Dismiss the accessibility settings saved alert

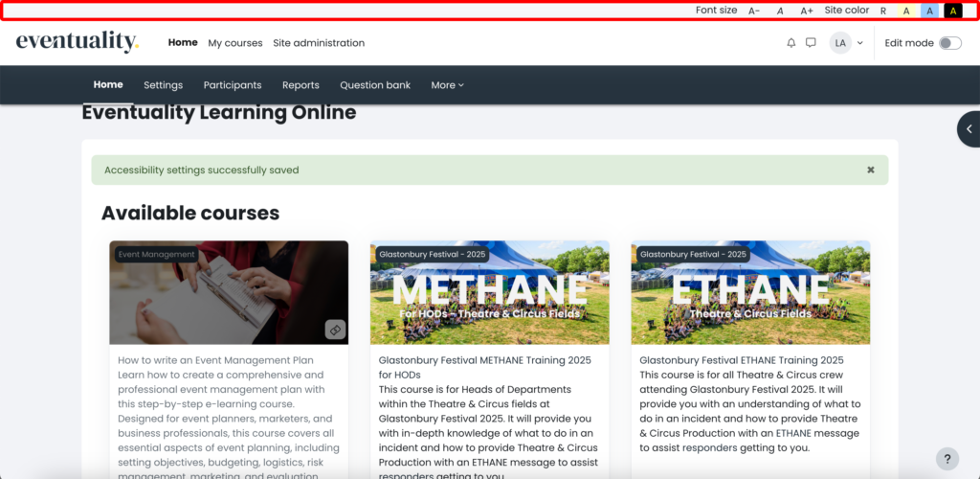(x=870, y=170)
